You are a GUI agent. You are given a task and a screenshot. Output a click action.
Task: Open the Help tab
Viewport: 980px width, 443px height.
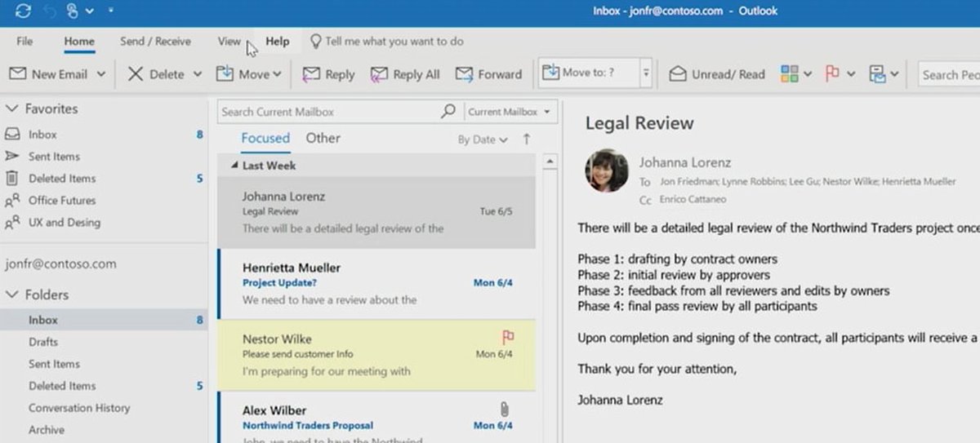pos(278,42)
